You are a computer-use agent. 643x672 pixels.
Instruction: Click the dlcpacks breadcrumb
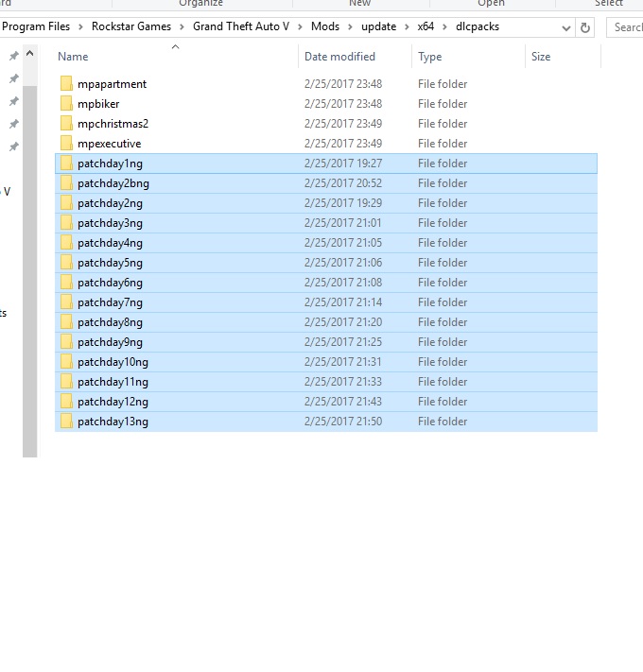point(478,26)
